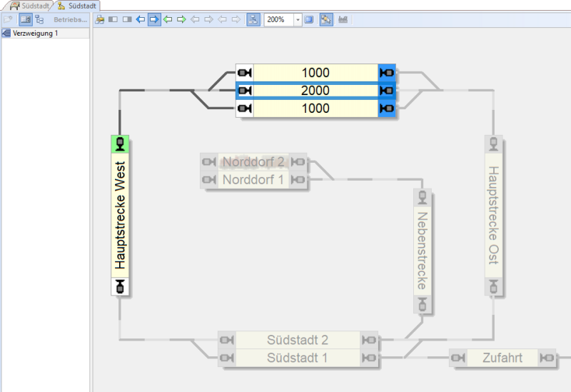The image size is (571, 392).
Task: Toggle the list view button in left panel
Action: coord(25,19)
